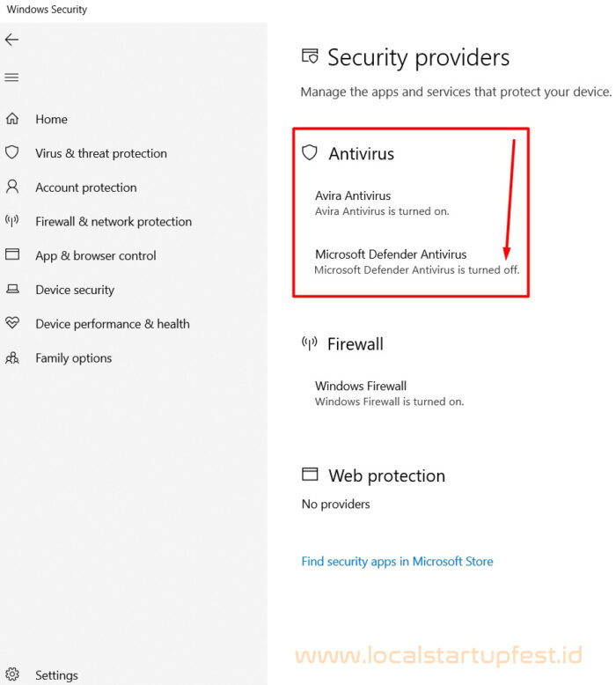Click the Device performance heart icon
The height and width of the screenshot is (685, 616).
click(12, 323)
